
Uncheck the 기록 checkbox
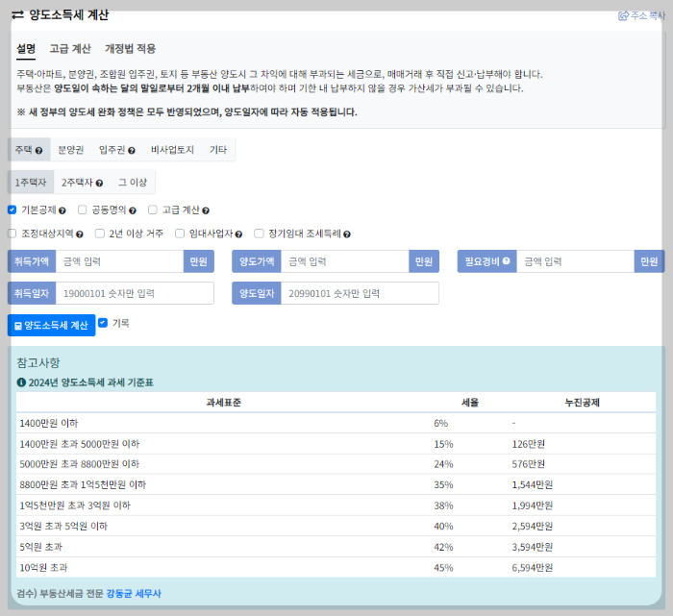point(103,323)
